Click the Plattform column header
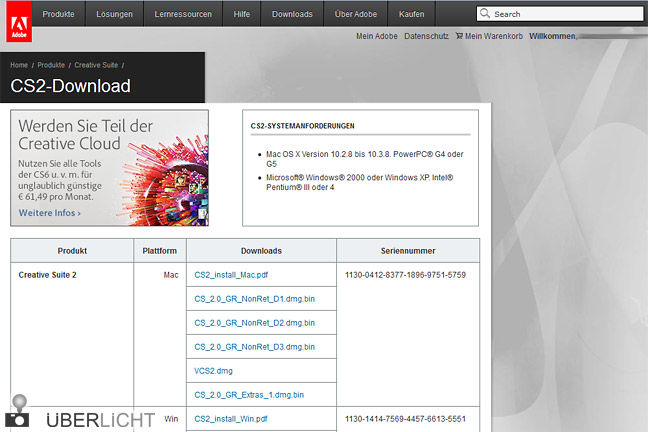 [x=160, y=251]
